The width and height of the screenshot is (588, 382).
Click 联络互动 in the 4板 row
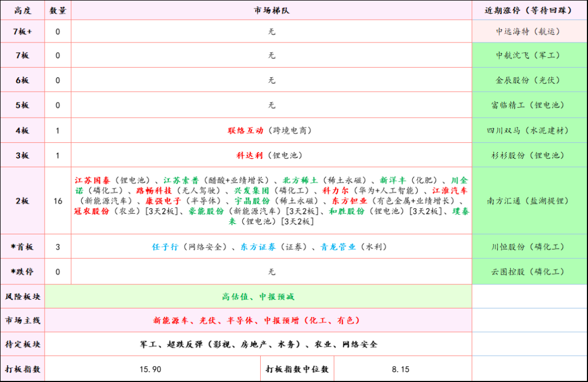click(x=246, y=131)
